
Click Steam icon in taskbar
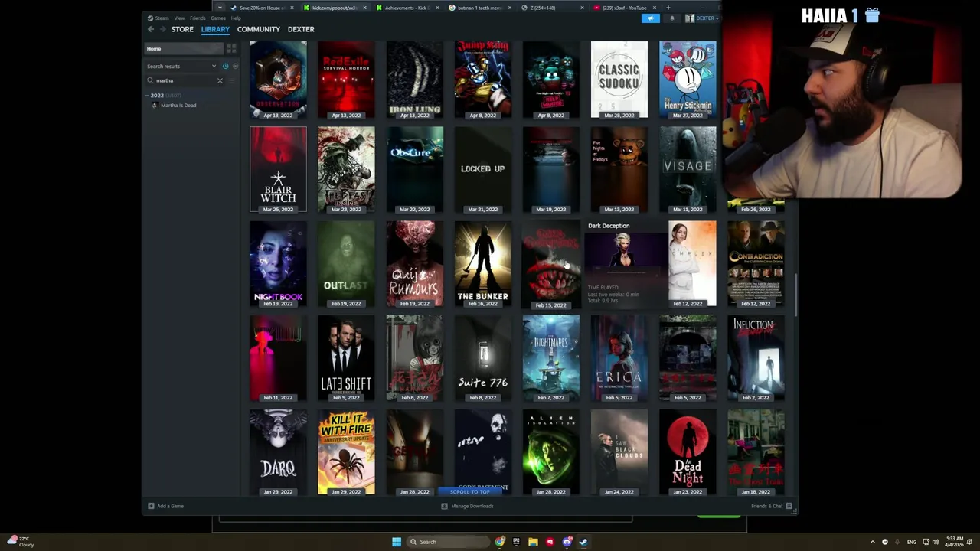pos(583,542)
